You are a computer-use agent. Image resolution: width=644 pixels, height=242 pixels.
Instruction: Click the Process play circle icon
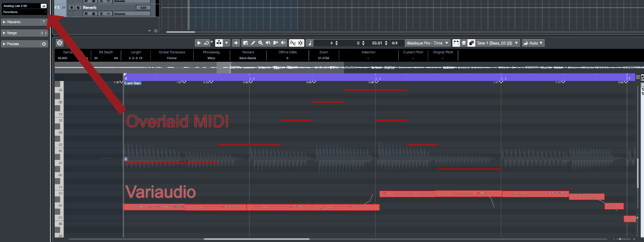pos(44,43)
